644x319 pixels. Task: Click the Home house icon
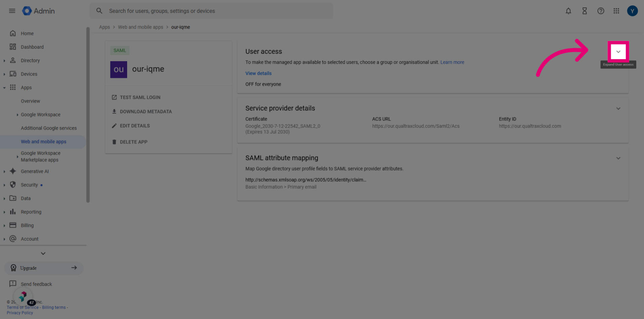coord(13,33)
